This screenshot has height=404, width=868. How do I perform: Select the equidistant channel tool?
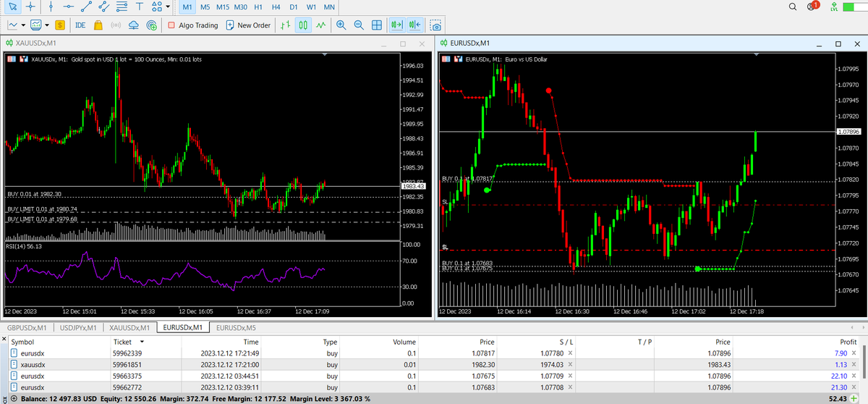[104, 7]
